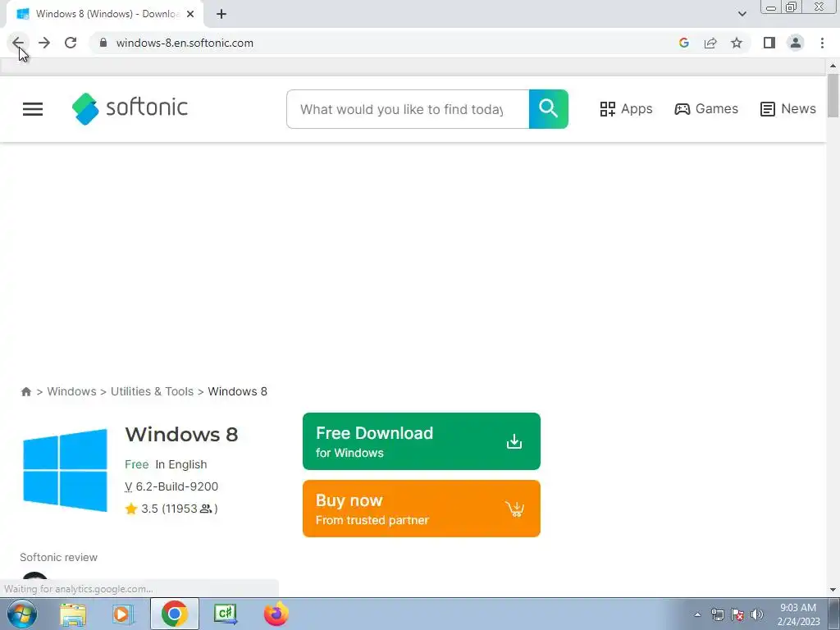Share this page using the share icon
The image size is (840, 630).
point(710,43)
